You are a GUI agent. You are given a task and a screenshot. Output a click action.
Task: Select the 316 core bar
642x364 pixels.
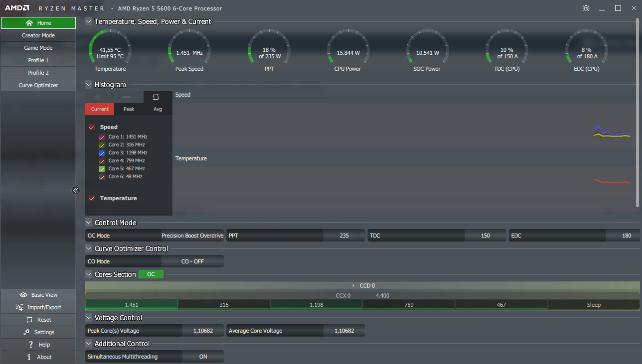(x=224, y=305)
